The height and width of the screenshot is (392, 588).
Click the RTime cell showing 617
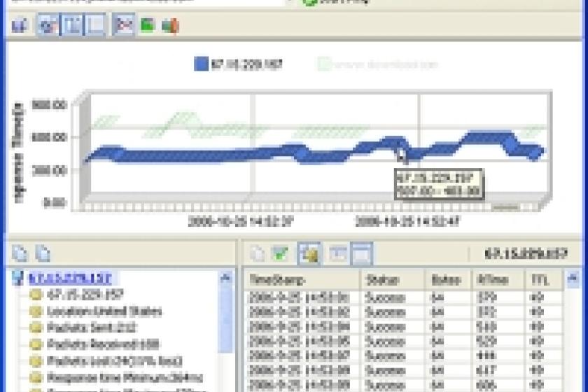tap(486, 370)
